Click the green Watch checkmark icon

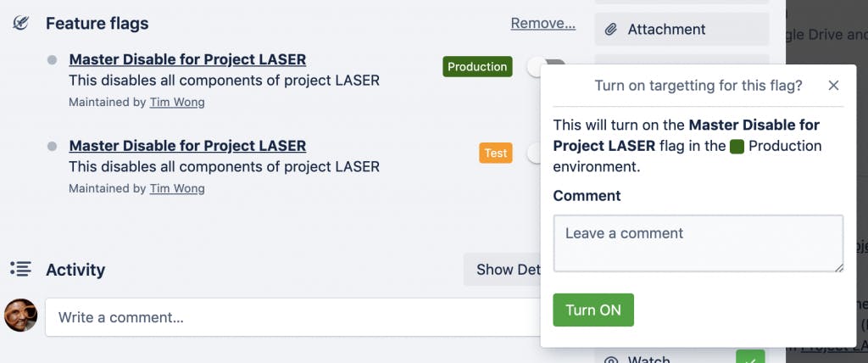tap(750, 357)
